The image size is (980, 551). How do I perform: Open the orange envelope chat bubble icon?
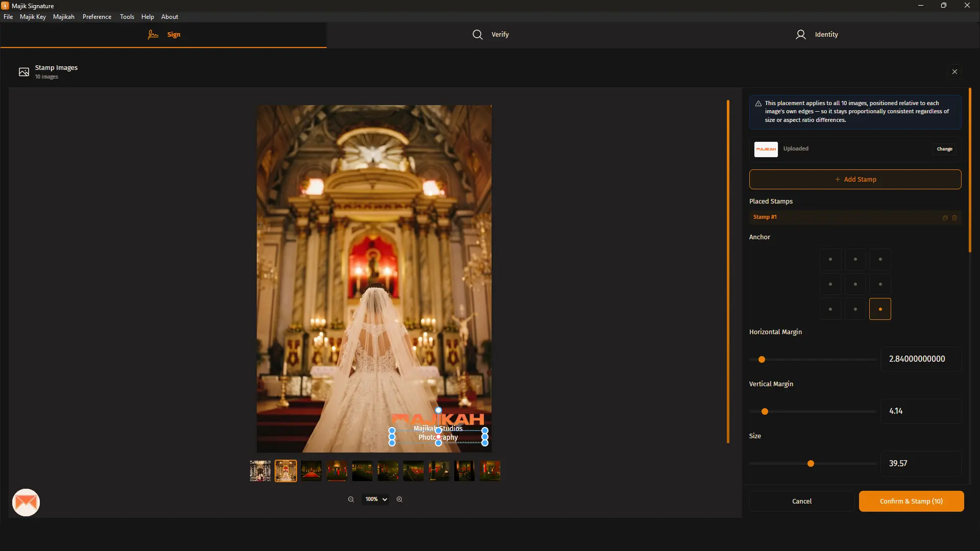(x=26, y=503)
